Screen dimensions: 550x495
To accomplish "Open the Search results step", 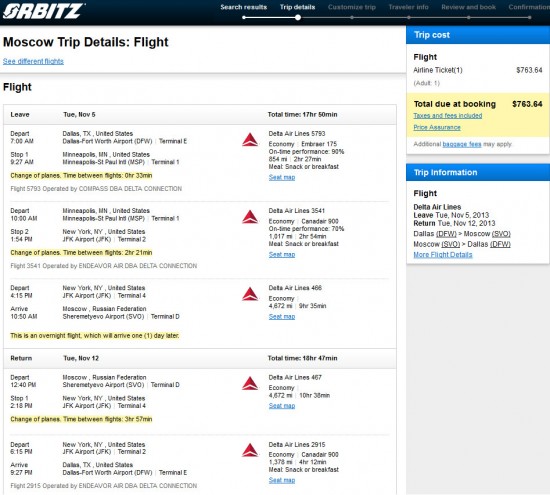I will [243, 7].
